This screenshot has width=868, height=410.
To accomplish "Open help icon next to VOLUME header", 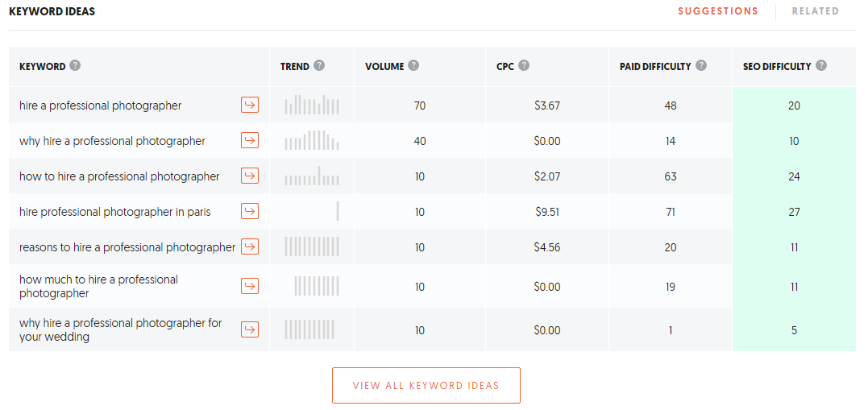I will [413, 66].
